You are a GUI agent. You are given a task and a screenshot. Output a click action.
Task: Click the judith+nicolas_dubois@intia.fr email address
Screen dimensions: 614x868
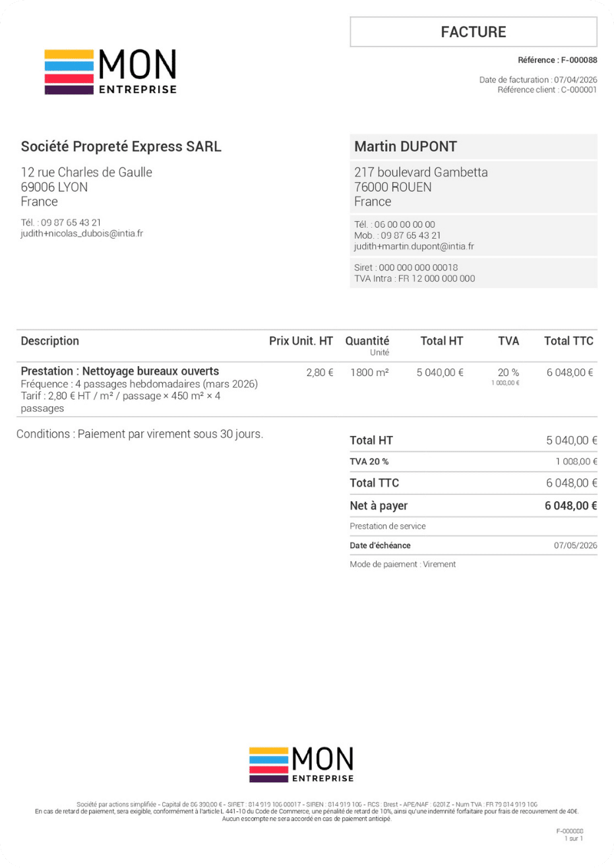82,233
